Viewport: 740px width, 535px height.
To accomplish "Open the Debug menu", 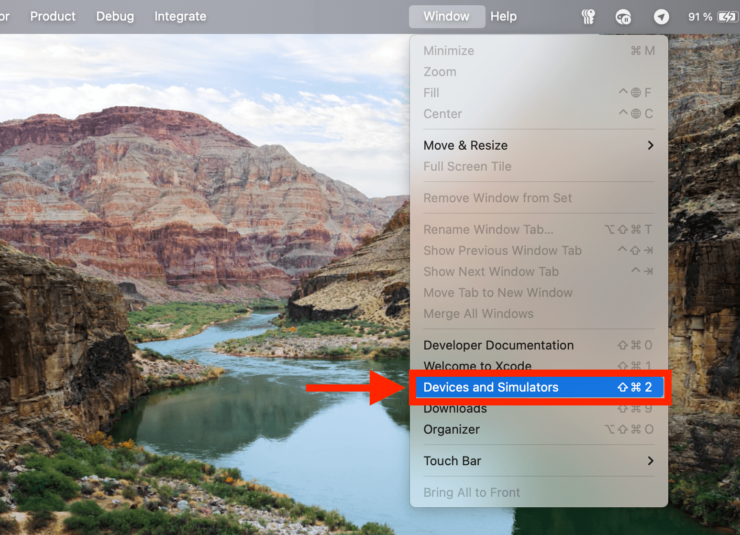I will coord(115,17).
